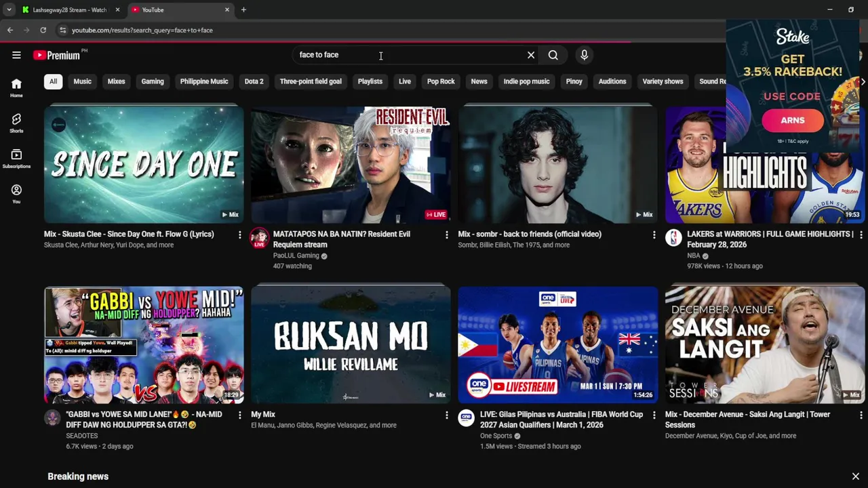Select the Live chip
The image size is (868, 488).
pos(405,81)
